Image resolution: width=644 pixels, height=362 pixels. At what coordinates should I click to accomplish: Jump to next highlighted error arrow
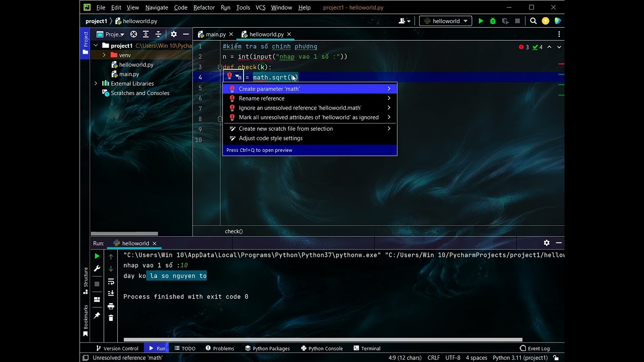[x=559, y=47]
